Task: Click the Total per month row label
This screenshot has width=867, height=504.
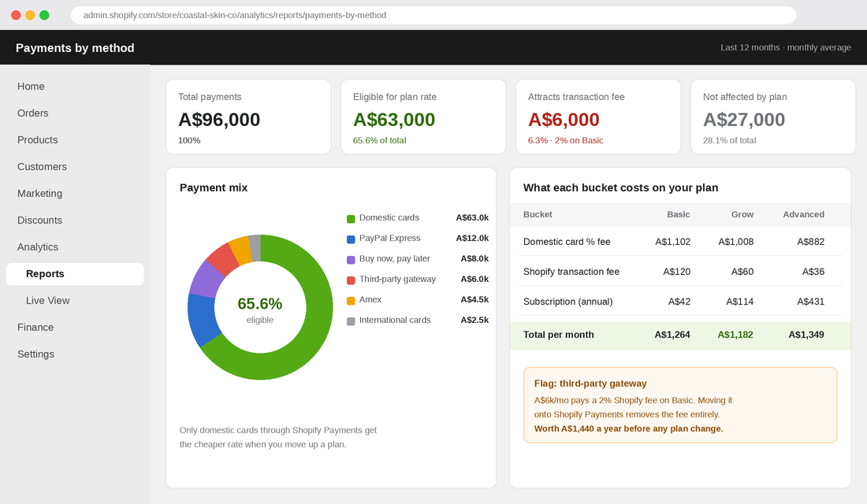Action: 559,335
